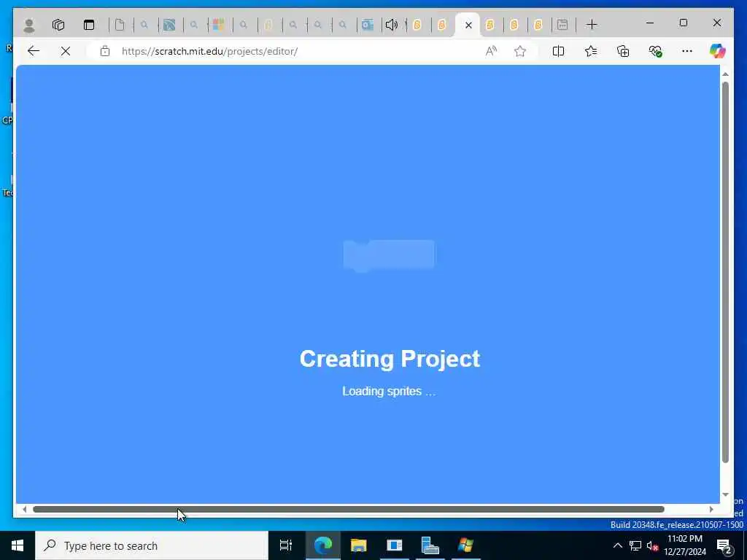Click the horizontal scrollbar right arrow
747x560 pixels.
tap(711, 509)
